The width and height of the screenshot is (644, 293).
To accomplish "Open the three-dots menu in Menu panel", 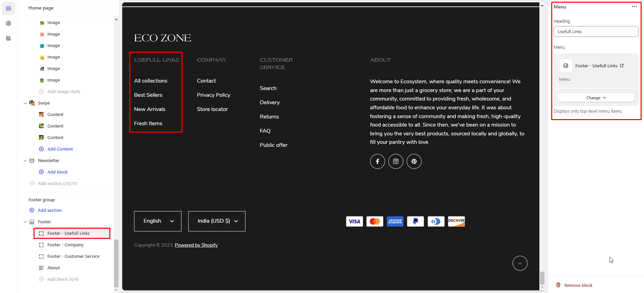I will [x=634, y=7].
